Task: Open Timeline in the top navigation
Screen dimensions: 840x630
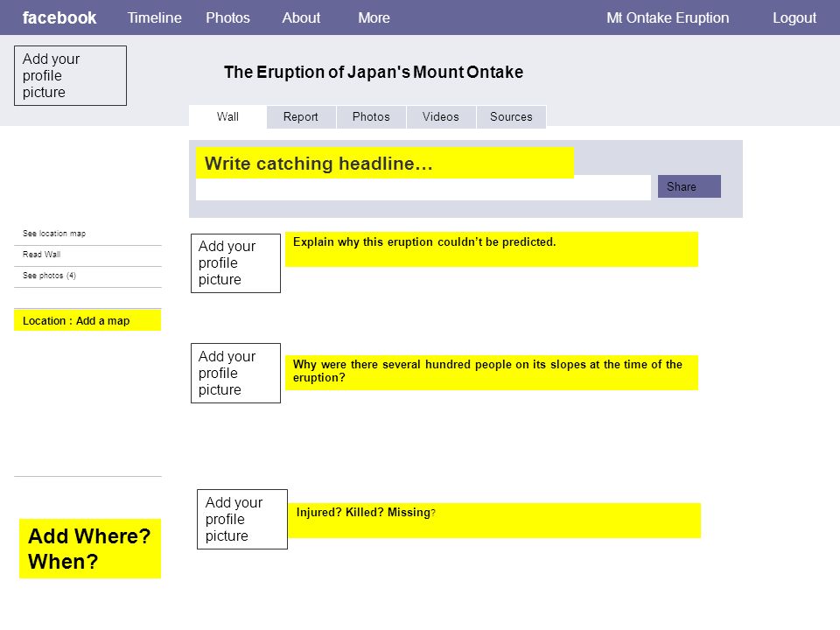Action: click(154, 17)
